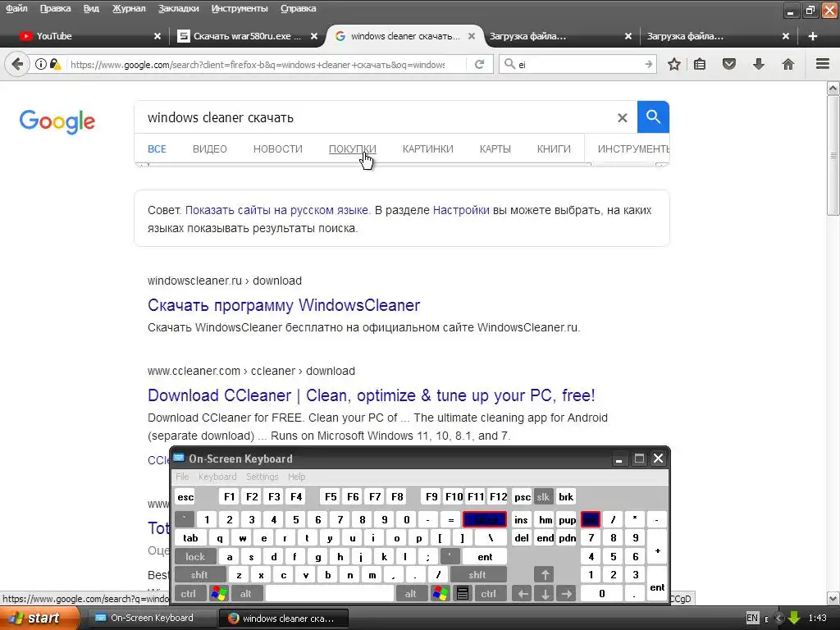Save page to Pocket icon
840x630 pixels.
click(729, 64)
